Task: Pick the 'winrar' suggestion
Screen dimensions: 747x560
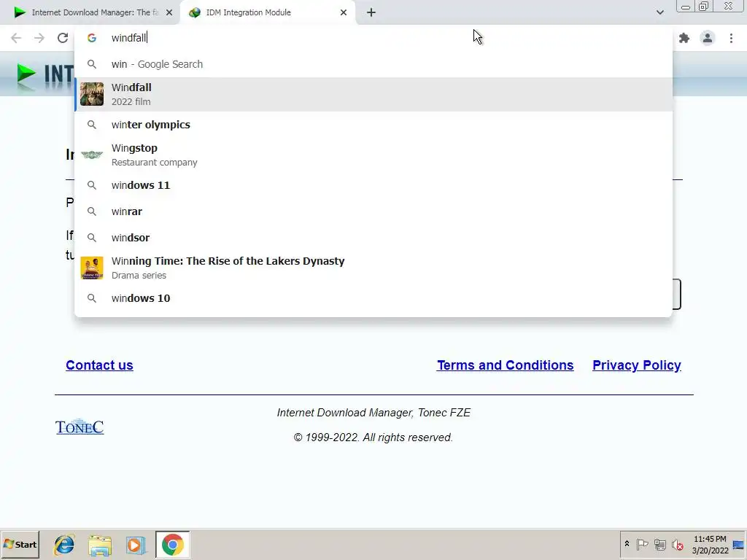Action: tap(373, 211)
